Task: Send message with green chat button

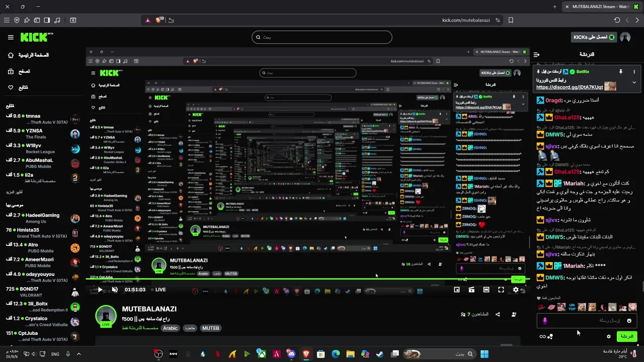Action: pos(626,336)
